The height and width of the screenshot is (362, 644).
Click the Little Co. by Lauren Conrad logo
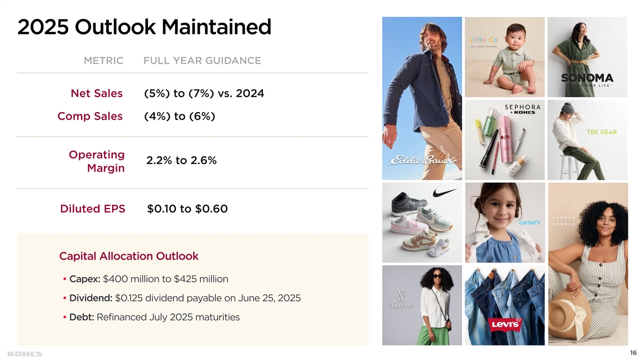[x=485, y=42]
